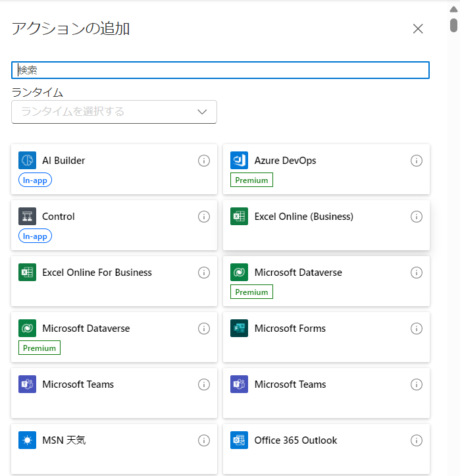Select the Control card title
This screenshot has height=476, width=460.
[59, 217]
